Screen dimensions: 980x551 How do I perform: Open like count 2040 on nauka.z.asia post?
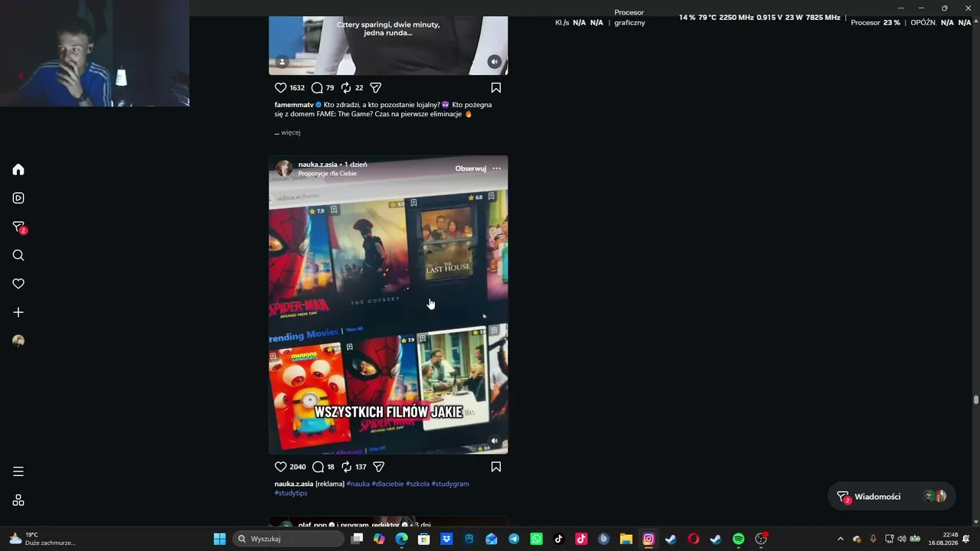click(298, 467)
